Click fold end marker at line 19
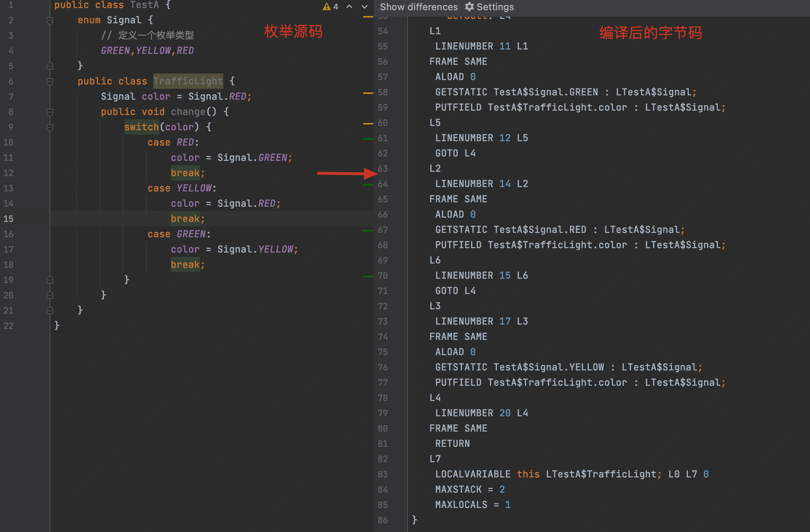Image resolution: width=810 pixels, height=532 pixels. click(x=50, y=280)
